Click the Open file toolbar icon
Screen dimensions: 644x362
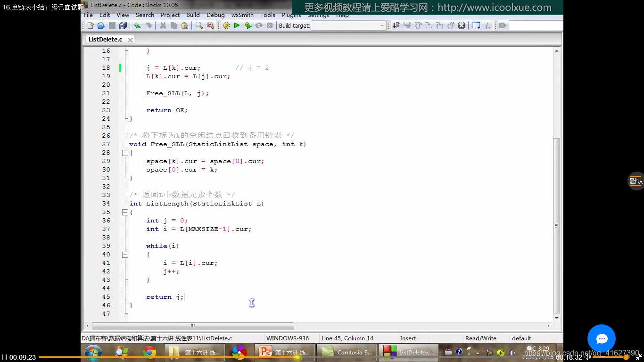coord(101,25)
